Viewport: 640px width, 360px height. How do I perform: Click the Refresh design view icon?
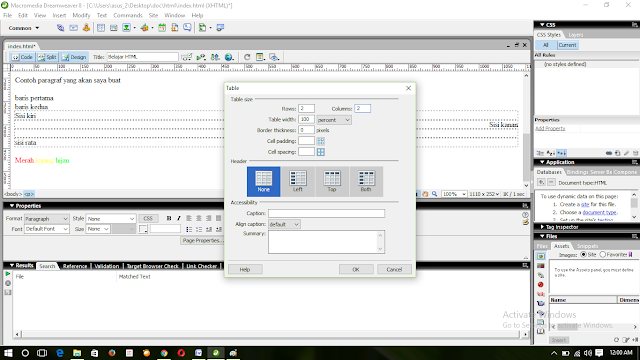[x=247, y=57]
